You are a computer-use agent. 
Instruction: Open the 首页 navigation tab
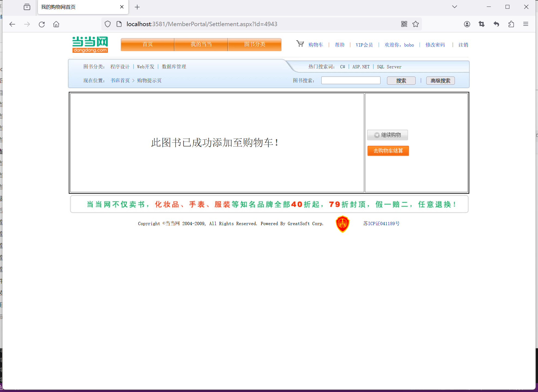point(147,44)
